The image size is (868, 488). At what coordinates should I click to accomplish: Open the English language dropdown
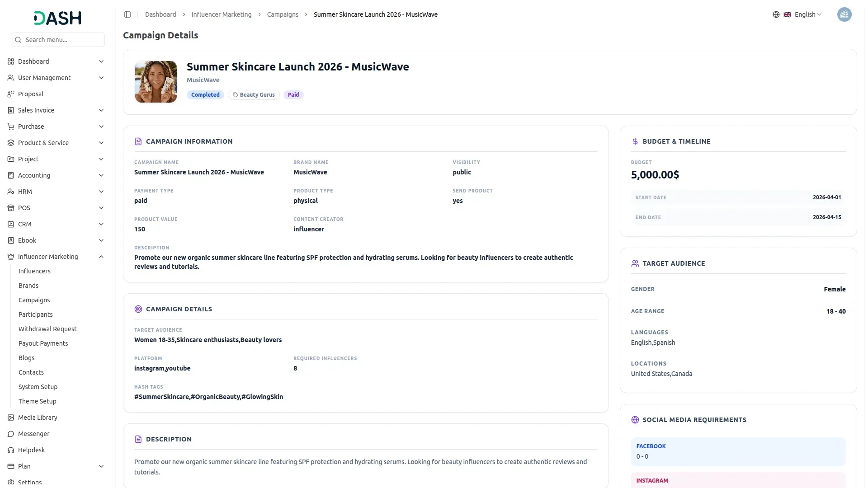pyautogui.click(x=808, y=14)
